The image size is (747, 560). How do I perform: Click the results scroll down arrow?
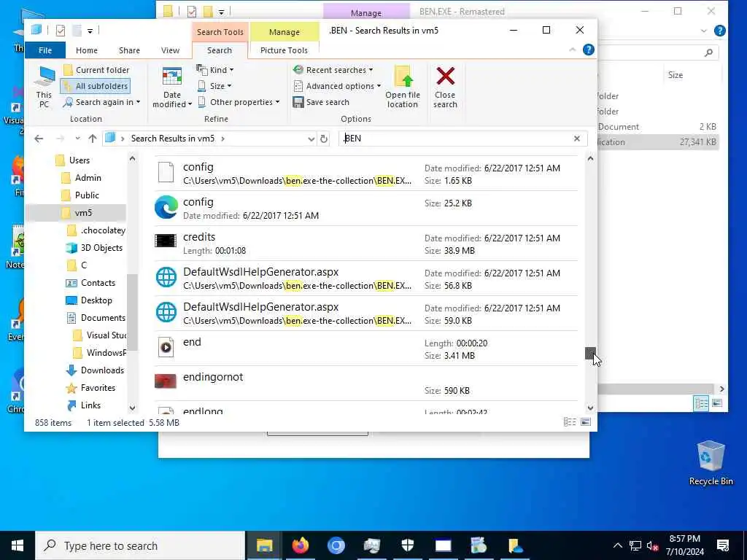point(590,408)
